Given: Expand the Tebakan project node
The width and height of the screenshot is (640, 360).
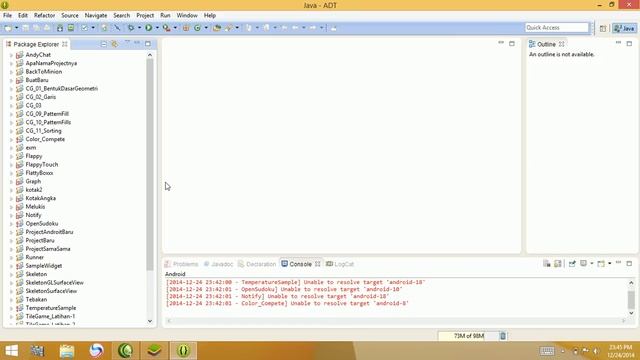Looking at the screenshot, I should click(11, 300).
